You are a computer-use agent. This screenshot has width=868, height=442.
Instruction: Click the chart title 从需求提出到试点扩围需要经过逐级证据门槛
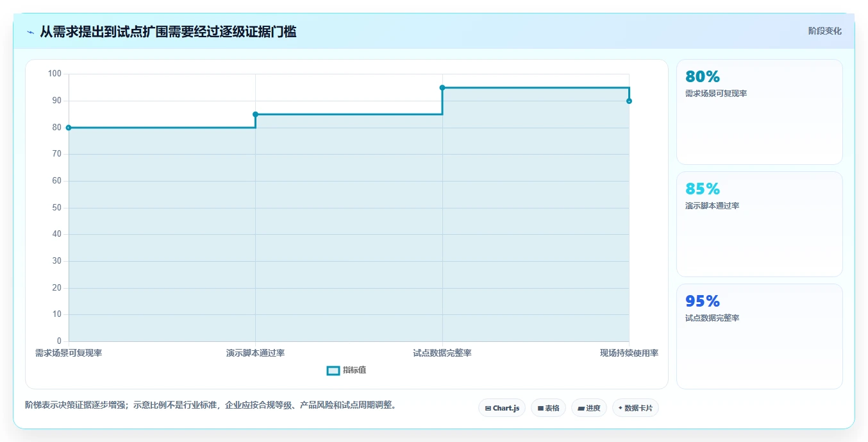pyautogui.click(x=168, y=31)
